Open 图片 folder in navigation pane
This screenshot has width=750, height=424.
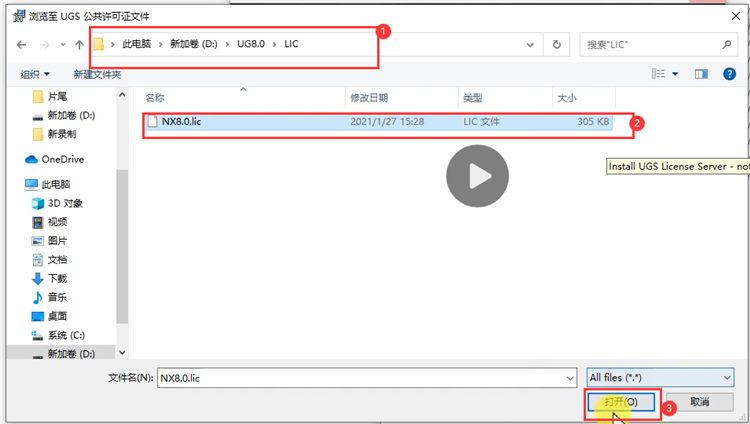(57, 241)
